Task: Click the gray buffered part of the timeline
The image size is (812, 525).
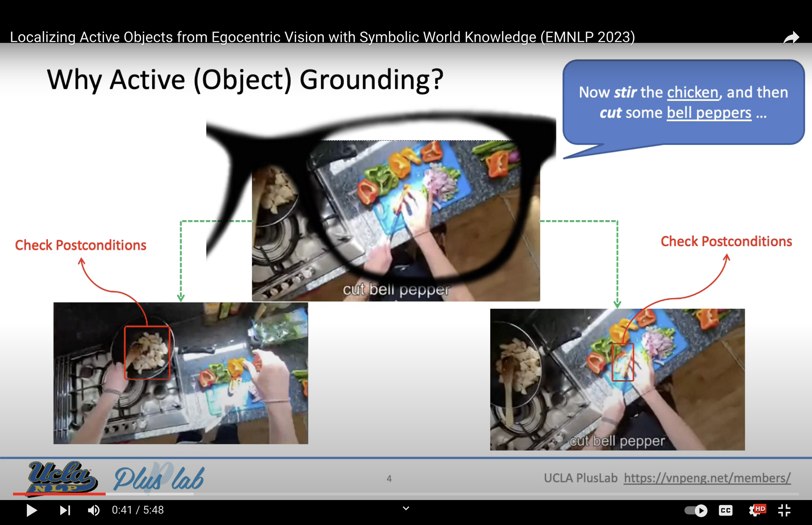Action: click(x=150, y=494)
